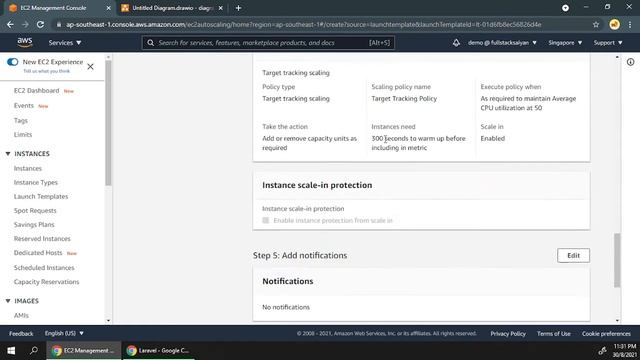
Task: Open the account menu demo @ fullstacksaiyan
Action: pos(502,42)
